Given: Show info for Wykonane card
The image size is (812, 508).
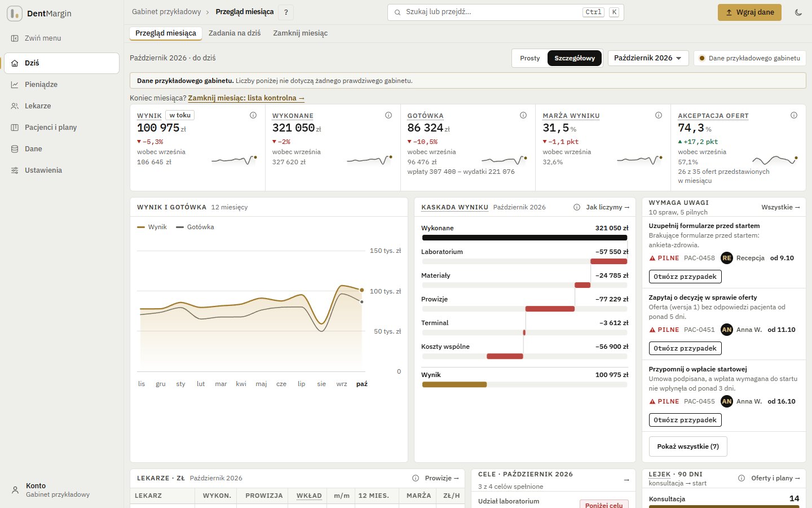Looking at the screenshot, I should (x=389, y=115).
